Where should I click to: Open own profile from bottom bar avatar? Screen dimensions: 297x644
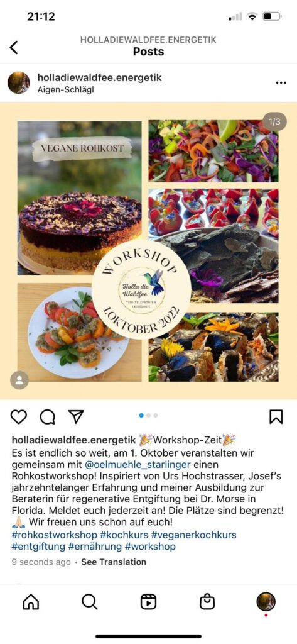(x=266, y=602)
